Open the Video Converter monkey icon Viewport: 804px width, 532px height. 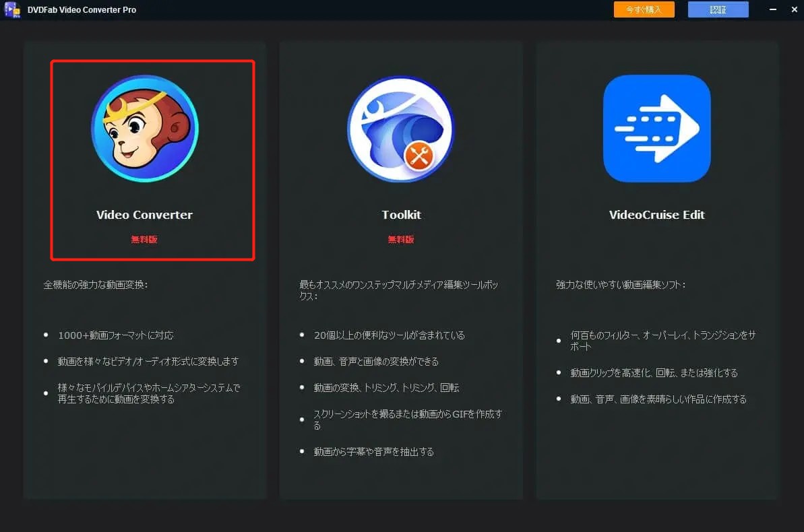[x=145, y=129]
